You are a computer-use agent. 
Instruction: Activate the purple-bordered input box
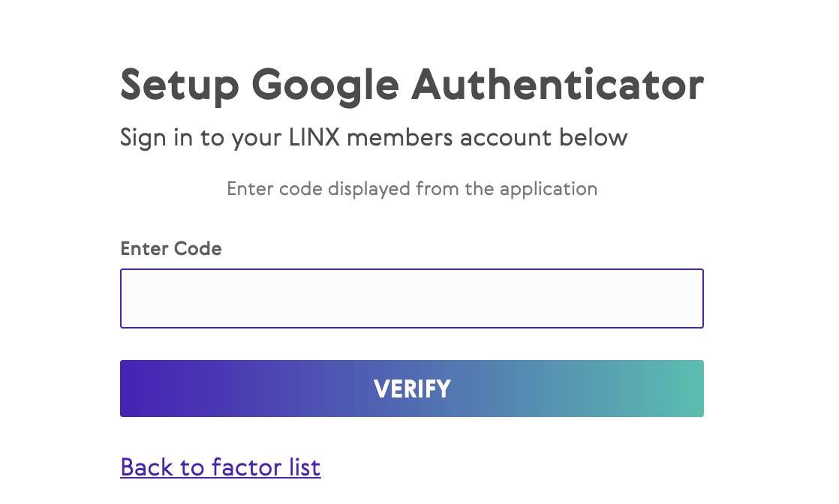click(x=411, y=298)
